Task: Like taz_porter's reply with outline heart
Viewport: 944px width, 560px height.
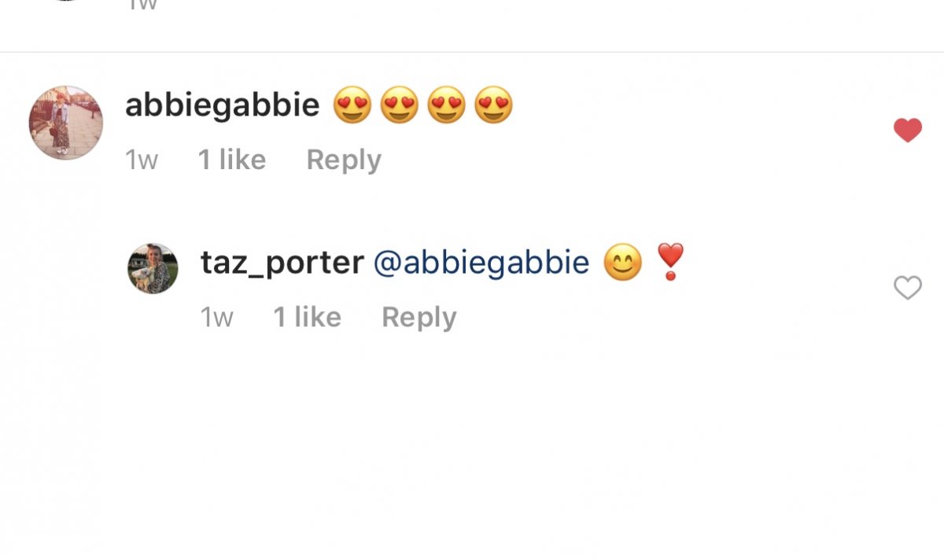Action: click(x=907, y=288)
